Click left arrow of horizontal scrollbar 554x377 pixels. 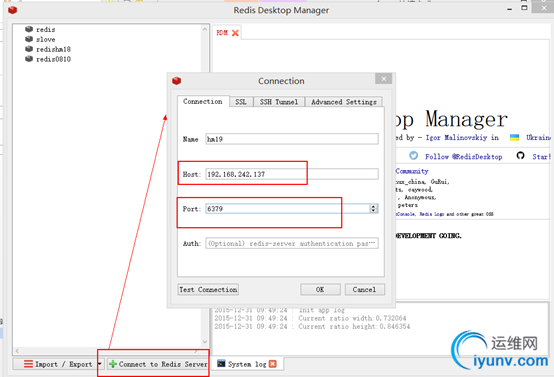(x=17, y=351)
